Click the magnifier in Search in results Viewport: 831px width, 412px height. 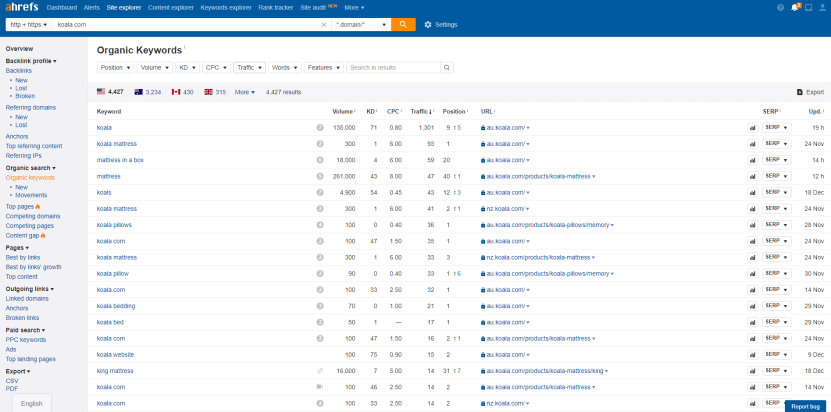(447, 67)
